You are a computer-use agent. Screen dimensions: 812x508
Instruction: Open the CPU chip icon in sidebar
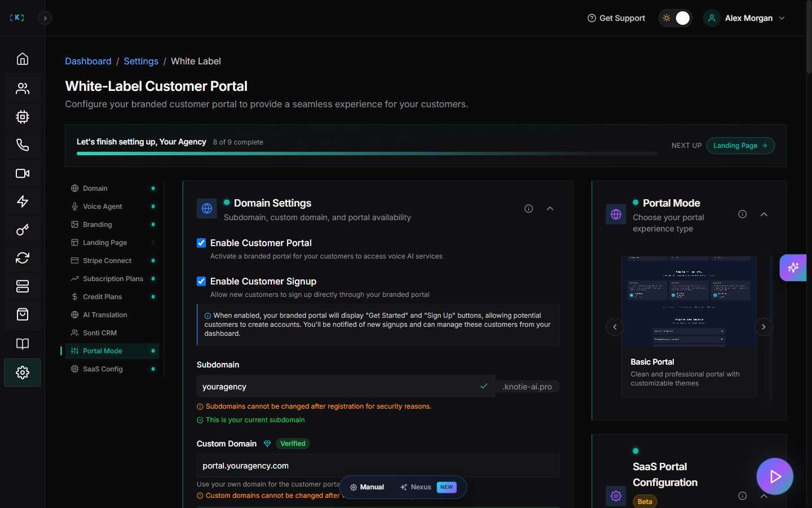[23, 117]
